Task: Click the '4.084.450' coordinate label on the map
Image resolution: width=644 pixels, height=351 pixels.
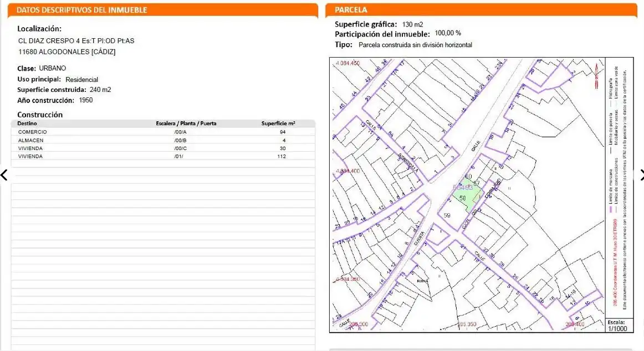Action: pos(348,63)
